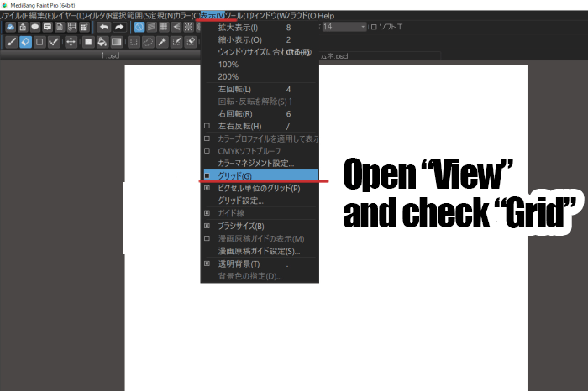Switch to the ムネ.psd tab
Image resolution: width=588 pixels, height=391 pixels.
point(379,56)
